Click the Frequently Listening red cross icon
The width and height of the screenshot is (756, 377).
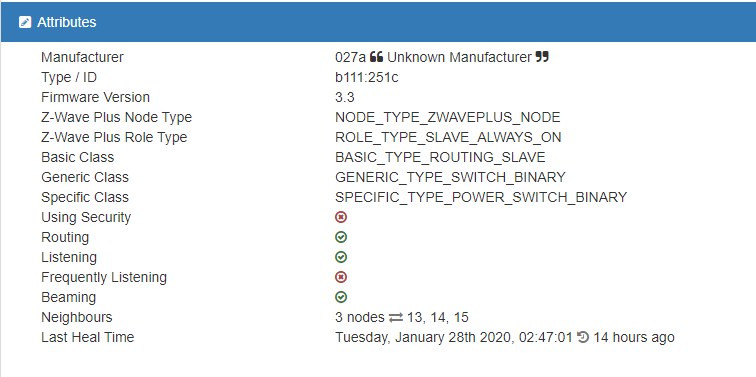click(x=341, y=278)
